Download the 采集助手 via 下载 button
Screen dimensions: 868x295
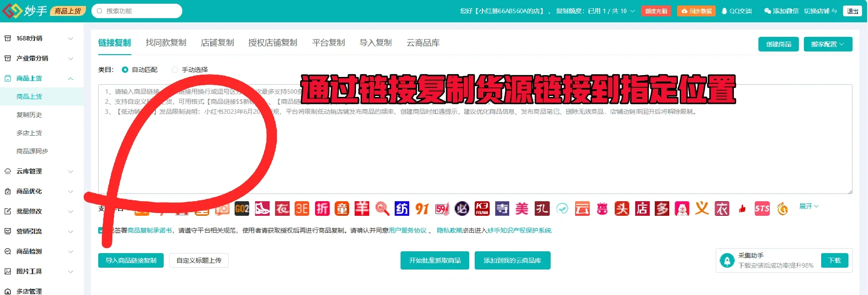click(835, 260)
